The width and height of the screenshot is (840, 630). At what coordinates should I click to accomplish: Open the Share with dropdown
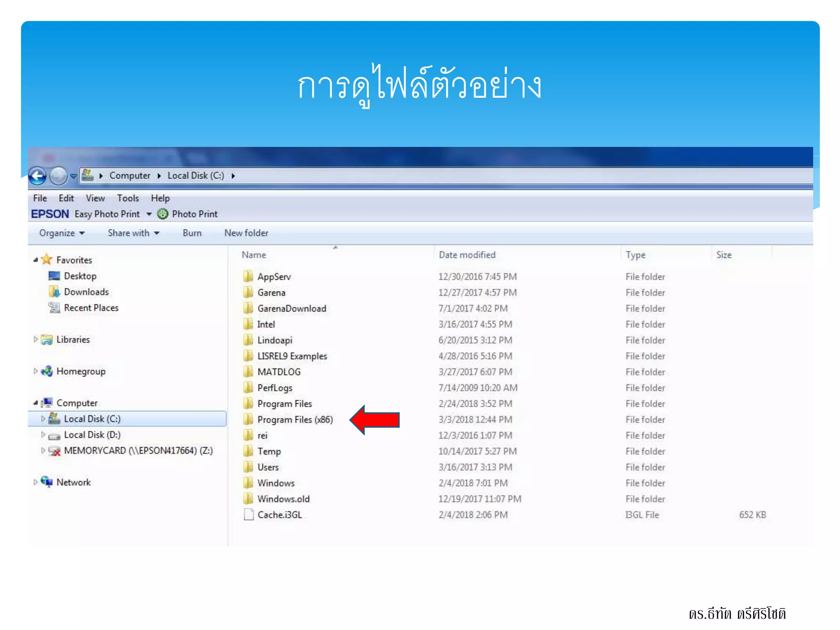[133, 233]
